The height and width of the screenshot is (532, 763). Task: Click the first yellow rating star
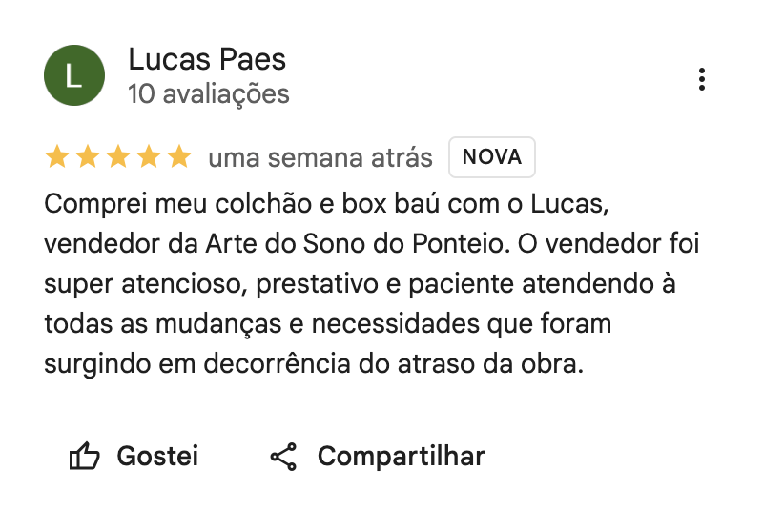[x=57, y=157]
